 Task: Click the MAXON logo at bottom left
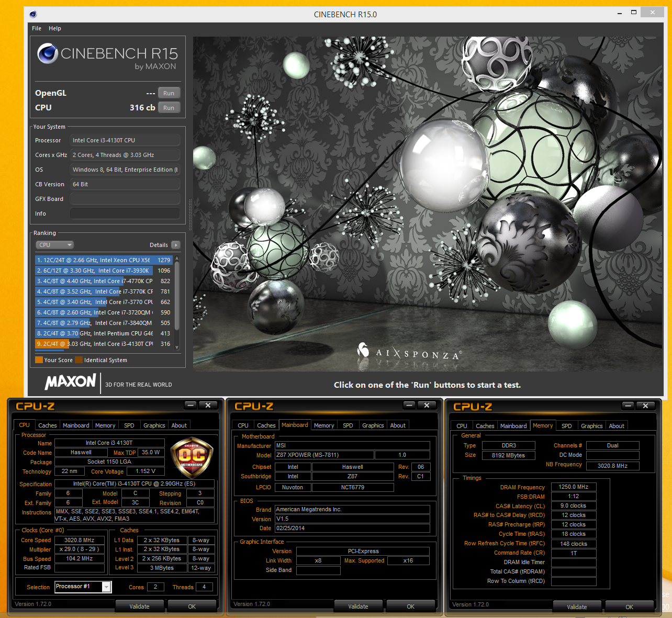[71, 382]
